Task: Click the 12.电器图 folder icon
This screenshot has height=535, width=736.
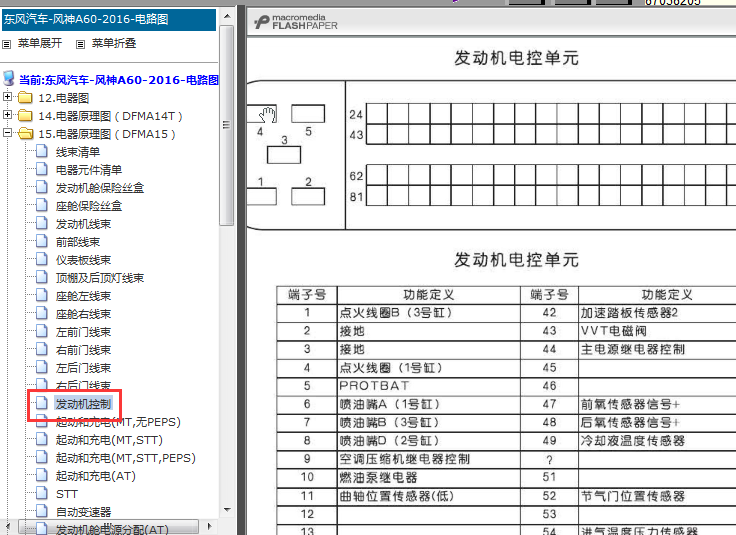Action: click(25, 98)
